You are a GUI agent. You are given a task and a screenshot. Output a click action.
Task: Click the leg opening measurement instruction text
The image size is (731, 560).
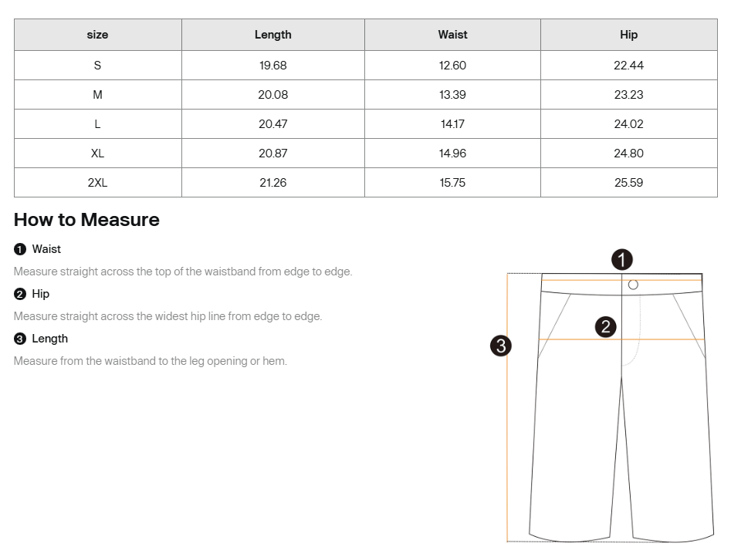(151, 361)
